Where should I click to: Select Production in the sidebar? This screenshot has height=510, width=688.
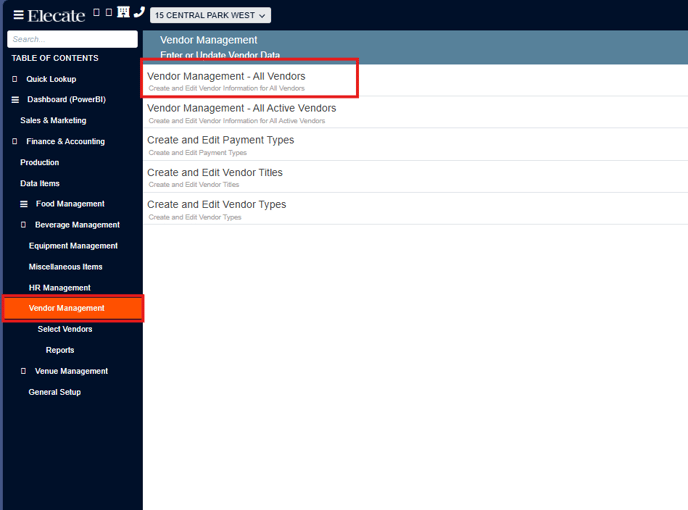click(39, 162)
